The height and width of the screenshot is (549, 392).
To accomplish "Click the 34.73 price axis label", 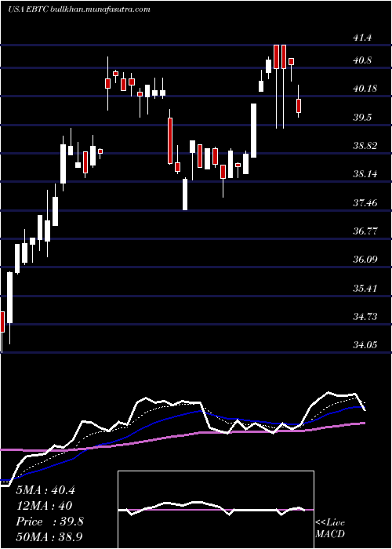I will [x=365, y=317].
